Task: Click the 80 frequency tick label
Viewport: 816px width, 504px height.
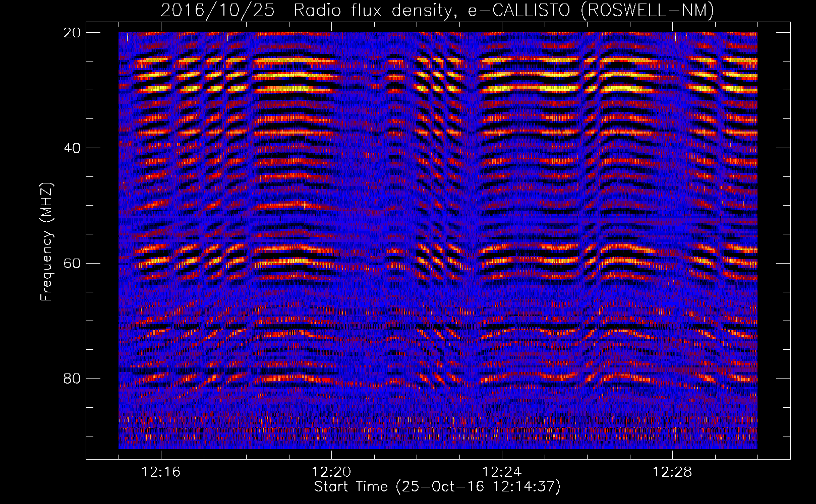Action: [72, 379]
